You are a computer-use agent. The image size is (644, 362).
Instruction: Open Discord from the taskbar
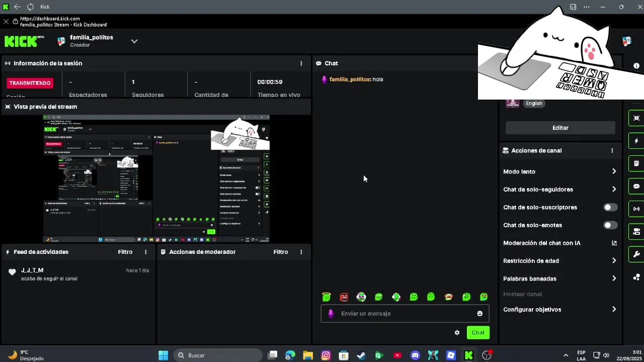[x=415, y=355]
